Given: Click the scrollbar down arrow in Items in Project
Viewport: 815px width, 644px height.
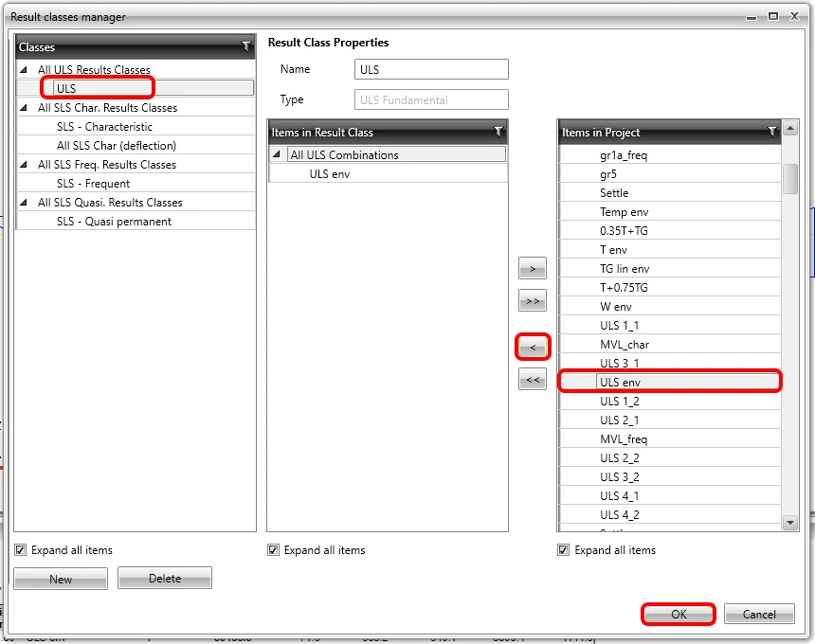Looking at the screenshot, I should 790,523.
